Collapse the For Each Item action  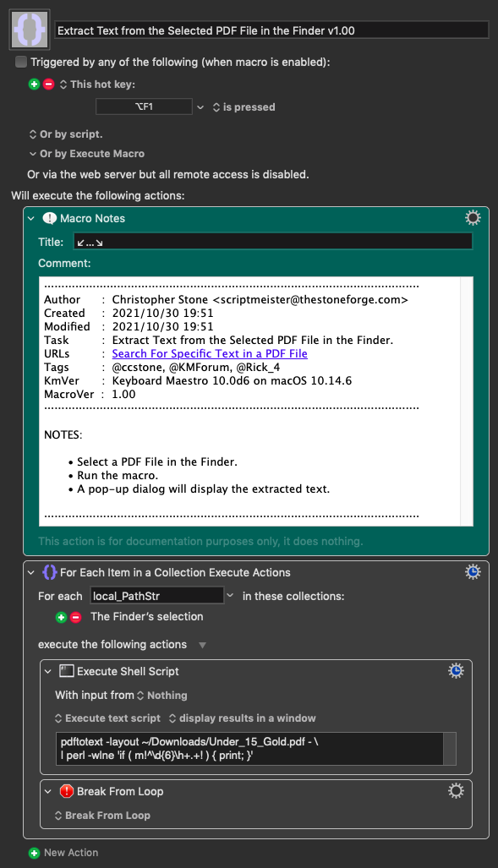(x=31, y=572)
